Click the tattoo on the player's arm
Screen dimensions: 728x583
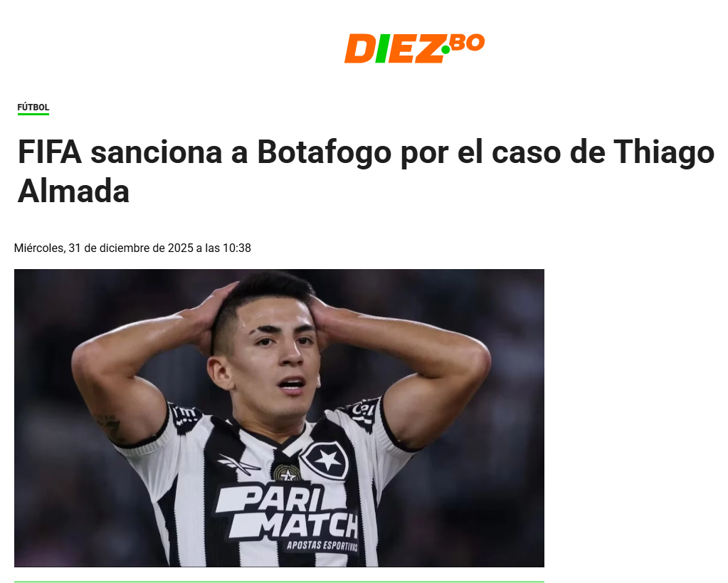[x=109, y=424]
